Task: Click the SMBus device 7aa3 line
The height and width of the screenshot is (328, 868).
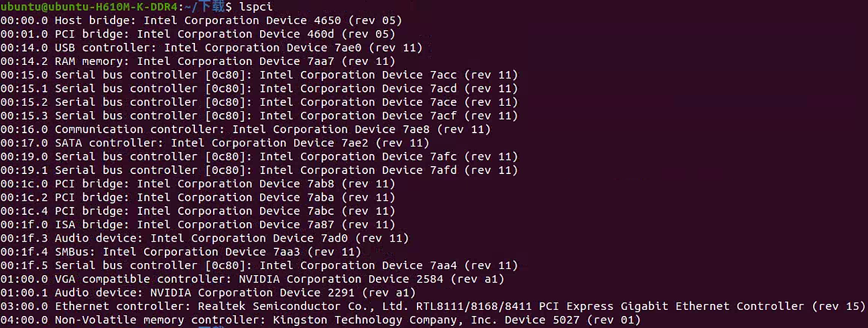Action: [x=181, y=252]
